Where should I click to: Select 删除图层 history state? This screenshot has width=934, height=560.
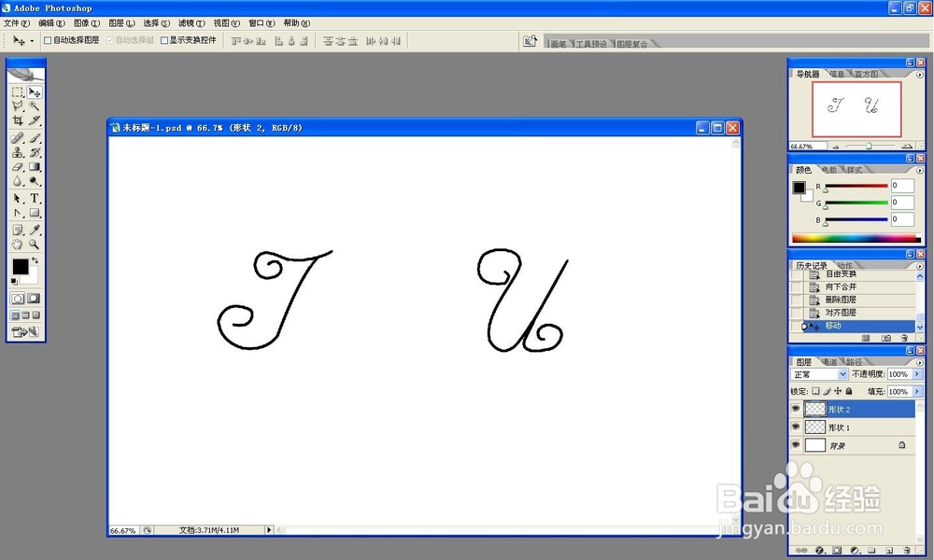(853, 300)
